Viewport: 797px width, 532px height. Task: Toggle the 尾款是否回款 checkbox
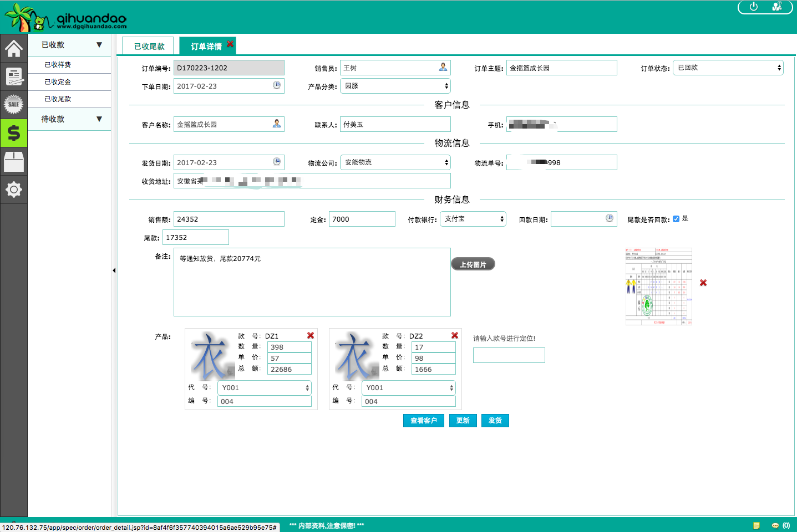(x=676, y=219)
